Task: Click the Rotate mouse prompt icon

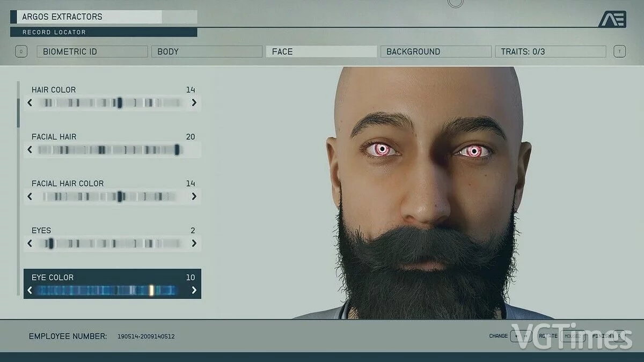Action: 574,336
